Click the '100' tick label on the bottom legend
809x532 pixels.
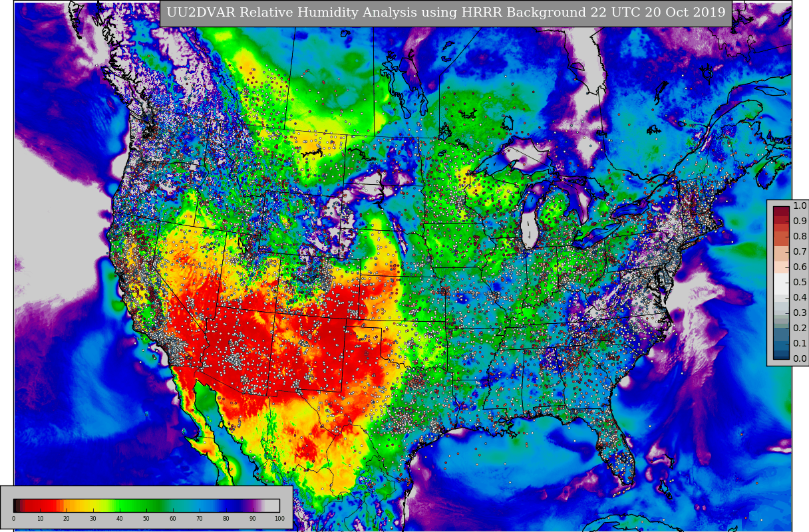(279, 519)
